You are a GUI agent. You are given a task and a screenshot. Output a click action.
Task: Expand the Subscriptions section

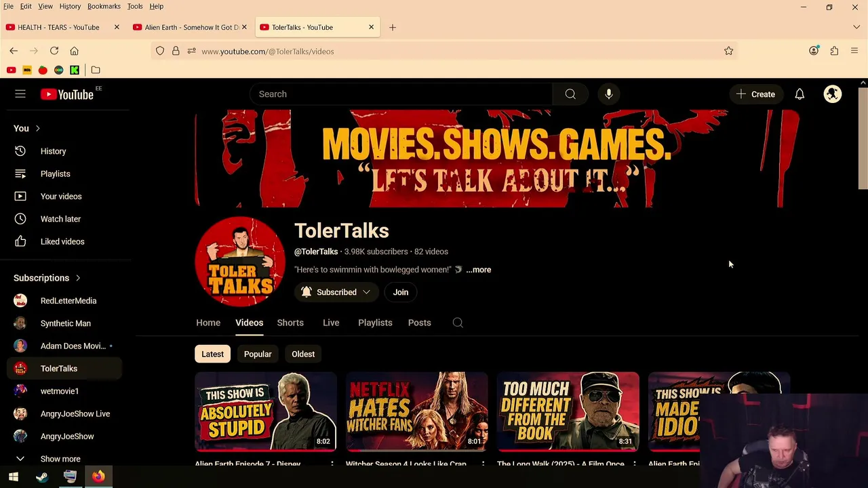point(47,278)
